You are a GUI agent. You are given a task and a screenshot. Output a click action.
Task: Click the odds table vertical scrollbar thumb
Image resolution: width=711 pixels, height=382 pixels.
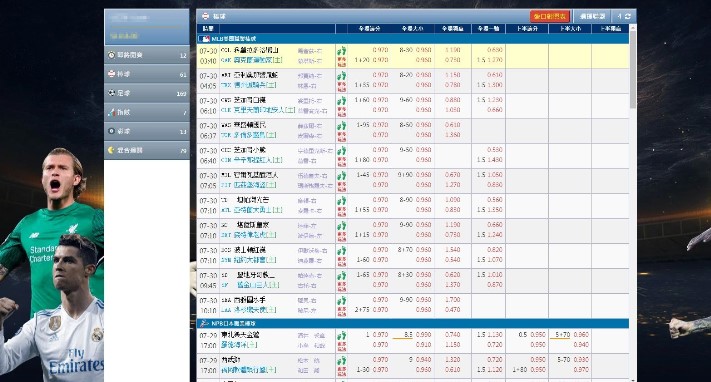coord(633,69)
